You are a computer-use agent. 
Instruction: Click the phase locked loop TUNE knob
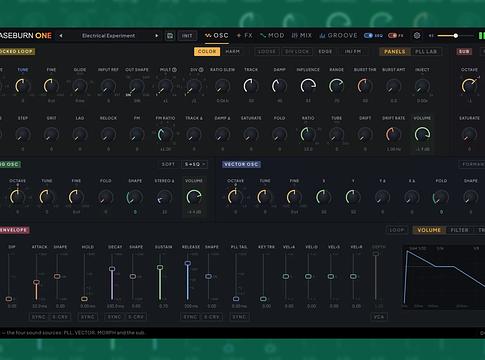click(23, 86)
